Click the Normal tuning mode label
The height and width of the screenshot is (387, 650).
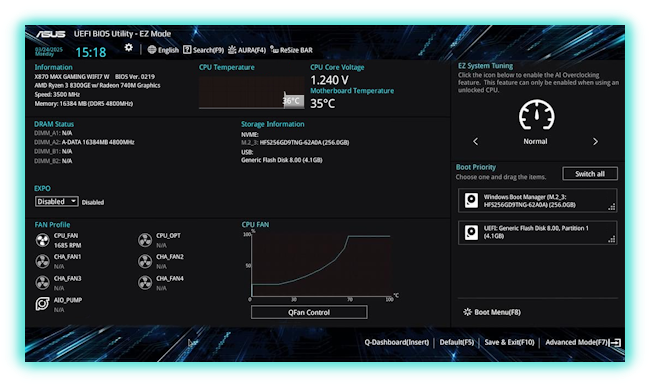point(535,141)
